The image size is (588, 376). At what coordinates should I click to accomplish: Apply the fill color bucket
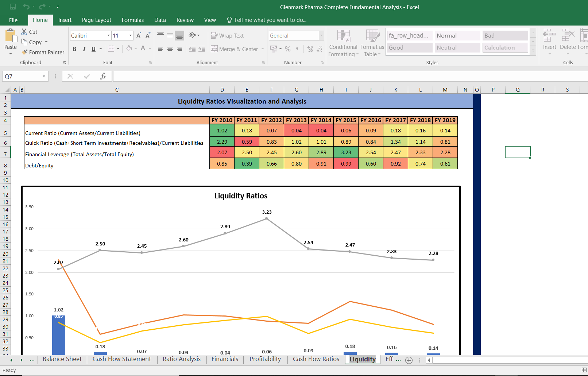(129, 49)
